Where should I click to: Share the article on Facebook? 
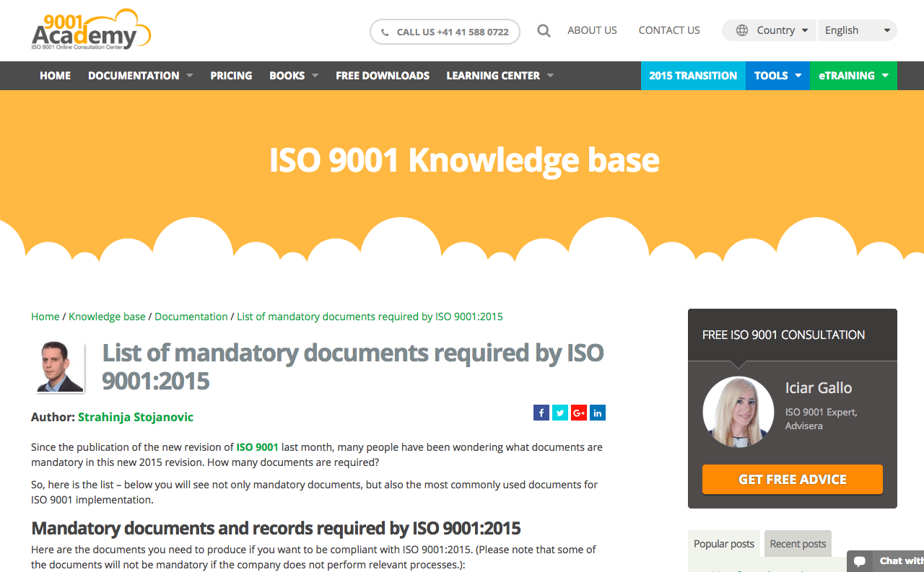541,413
